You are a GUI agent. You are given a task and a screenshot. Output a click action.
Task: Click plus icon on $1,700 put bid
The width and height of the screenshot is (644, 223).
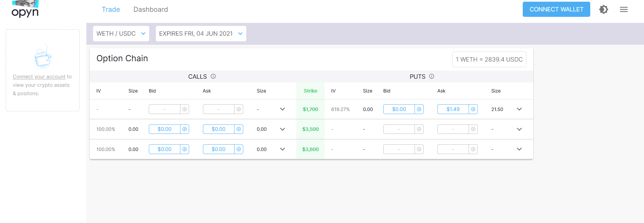[x=419, y=109]
